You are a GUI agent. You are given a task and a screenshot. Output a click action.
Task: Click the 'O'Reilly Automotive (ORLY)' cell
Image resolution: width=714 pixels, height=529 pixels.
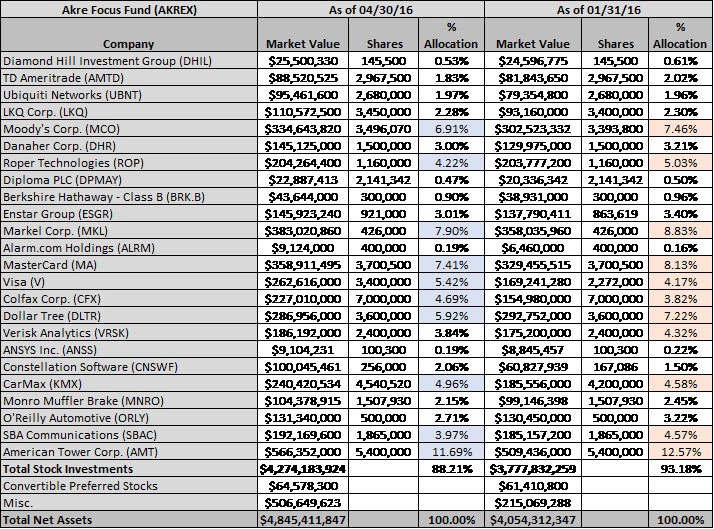[129, 418]
